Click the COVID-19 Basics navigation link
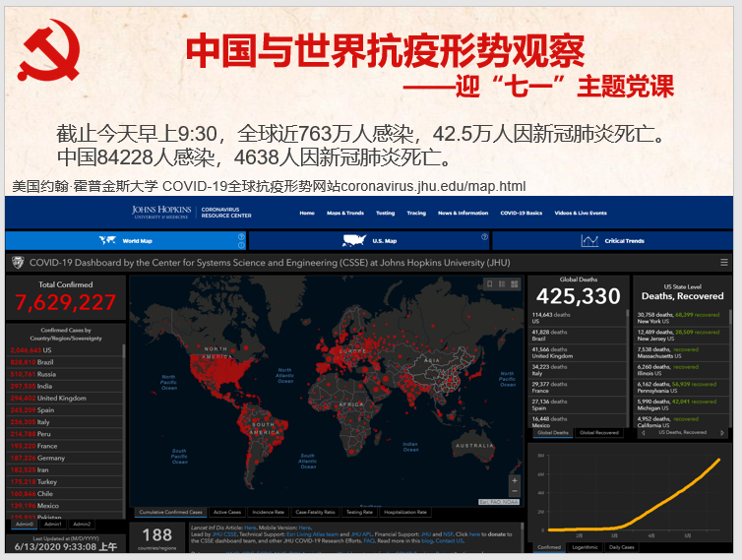This screenshot has height=560, width=742. click(521, 213)
